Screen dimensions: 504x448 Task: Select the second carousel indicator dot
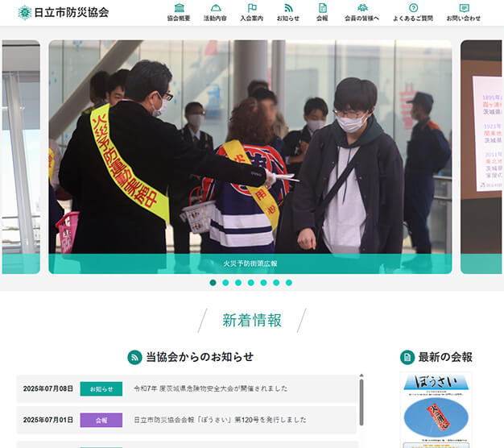pos(225,283)
